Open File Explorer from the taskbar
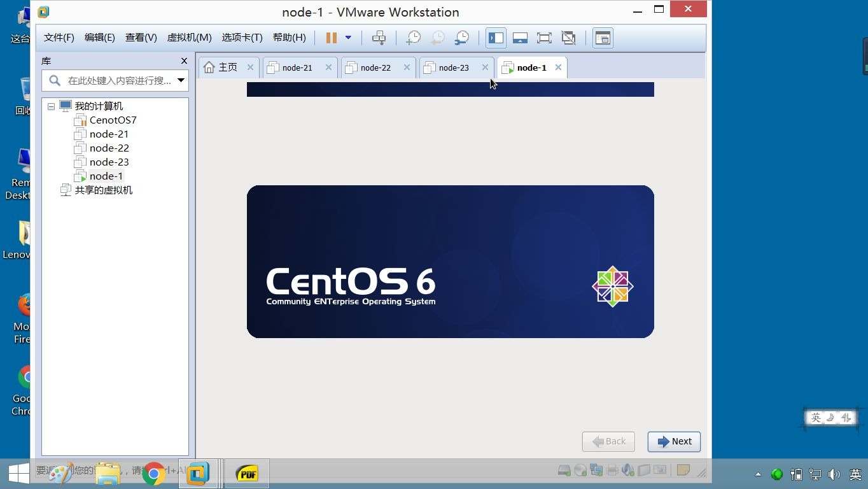The image size is (868, 489). (x=108, y=474)
